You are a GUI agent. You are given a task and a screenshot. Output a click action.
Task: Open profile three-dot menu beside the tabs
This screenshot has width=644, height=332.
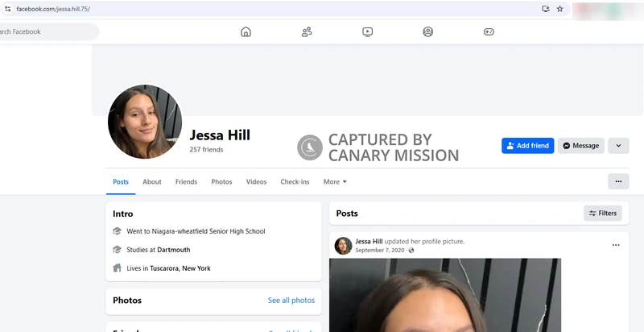618,182
